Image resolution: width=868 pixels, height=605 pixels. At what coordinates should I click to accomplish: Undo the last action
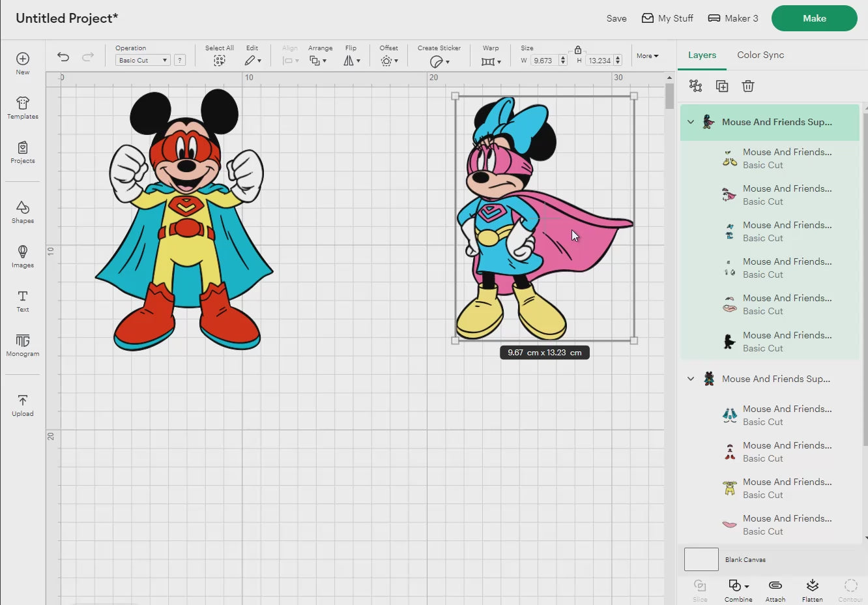click(63, 57)
